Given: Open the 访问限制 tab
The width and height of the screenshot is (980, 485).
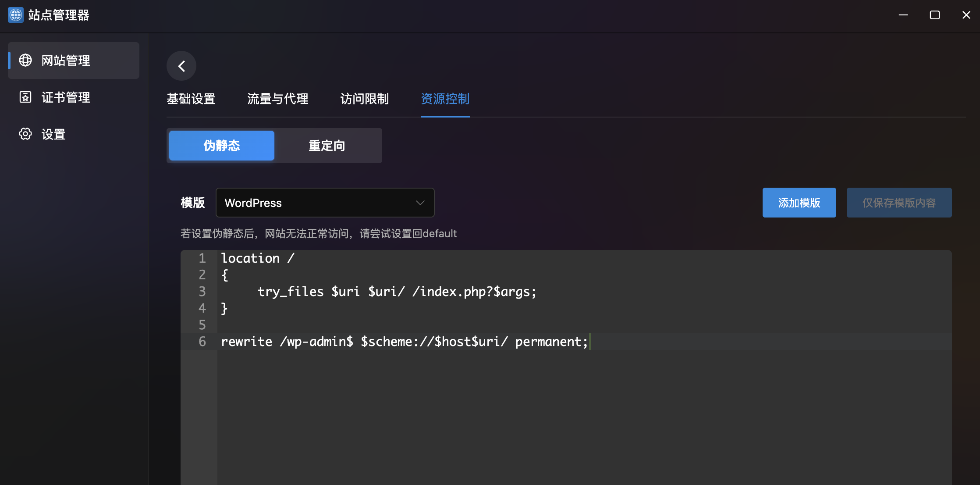Looking at the screenshot, I should click(x=365, y=99).
